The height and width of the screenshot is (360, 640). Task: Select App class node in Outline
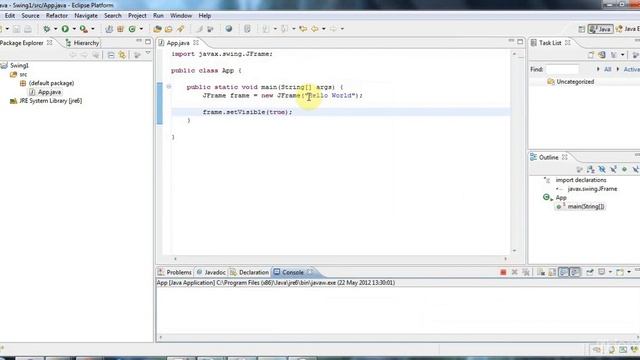click(x=561, y=198)
